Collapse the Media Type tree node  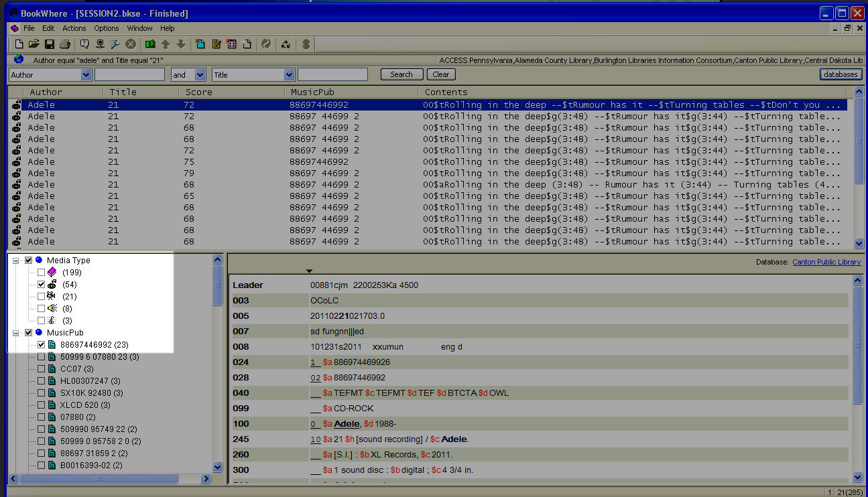(x=15, y=260)
